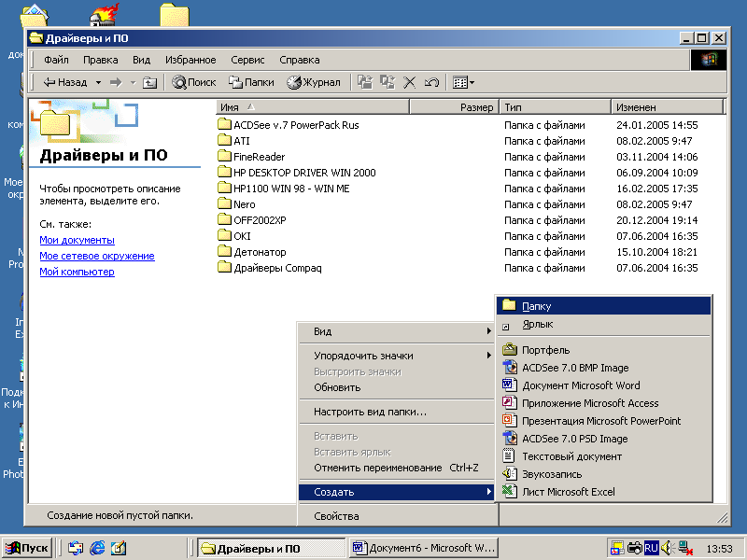Click the forward arrow toolbar icon

[x=116, y=82]
